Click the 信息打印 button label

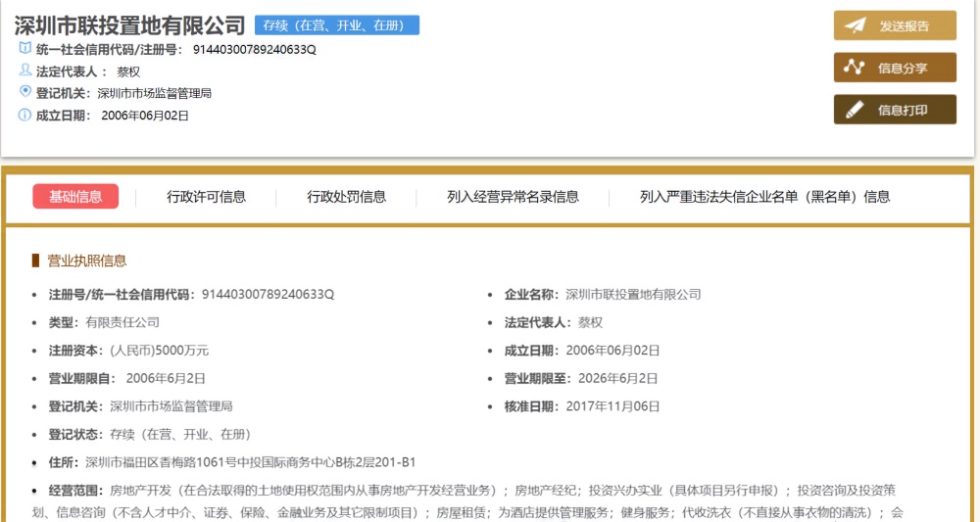click(903, 110)
